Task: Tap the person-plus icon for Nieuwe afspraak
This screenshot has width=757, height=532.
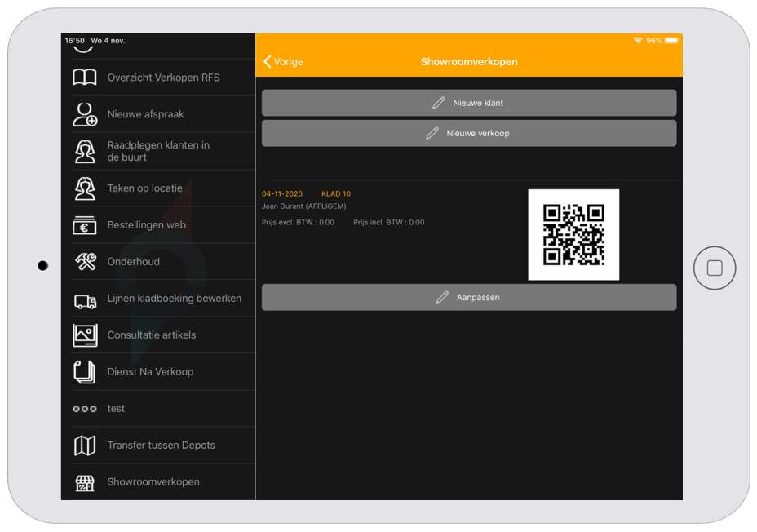Action: [x=85, y=114]
